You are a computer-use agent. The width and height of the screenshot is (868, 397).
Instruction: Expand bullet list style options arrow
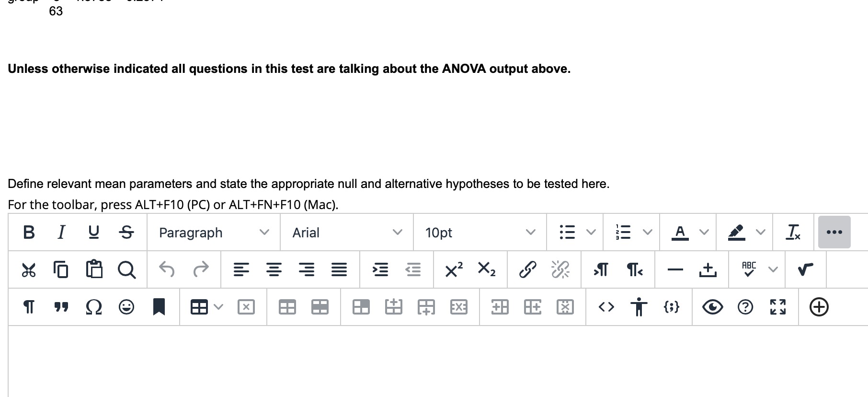pyautogui.click(x=592, y=233)
